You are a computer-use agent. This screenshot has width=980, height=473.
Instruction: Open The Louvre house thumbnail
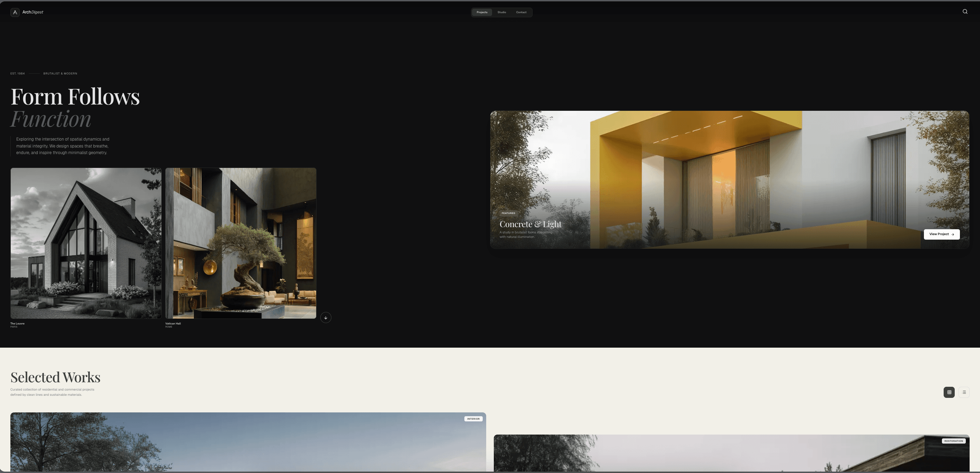(x=86, y=243)
